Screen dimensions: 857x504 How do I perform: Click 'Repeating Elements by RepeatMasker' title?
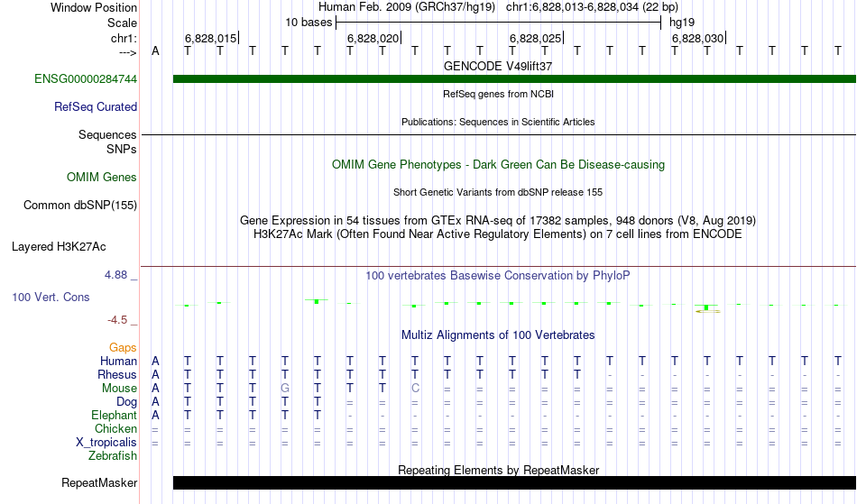coord(499,470)
